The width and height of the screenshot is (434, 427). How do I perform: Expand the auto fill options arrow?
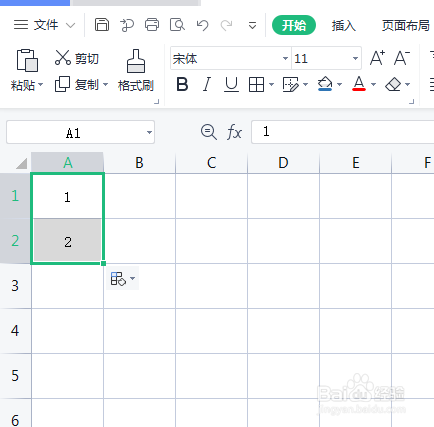(133, 278)
